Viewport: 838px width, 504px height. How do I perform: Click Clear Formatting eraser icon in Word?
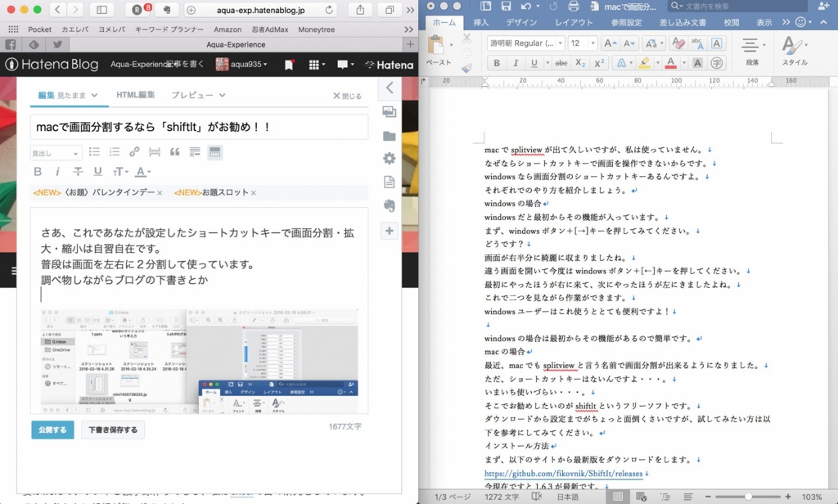pos(678,43)
